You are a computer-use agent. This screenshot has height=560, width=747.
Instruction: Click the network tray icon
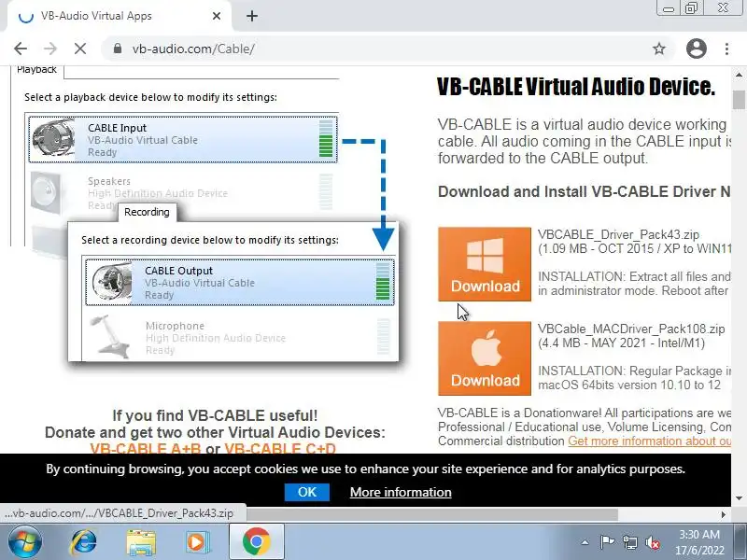[629, 542]
